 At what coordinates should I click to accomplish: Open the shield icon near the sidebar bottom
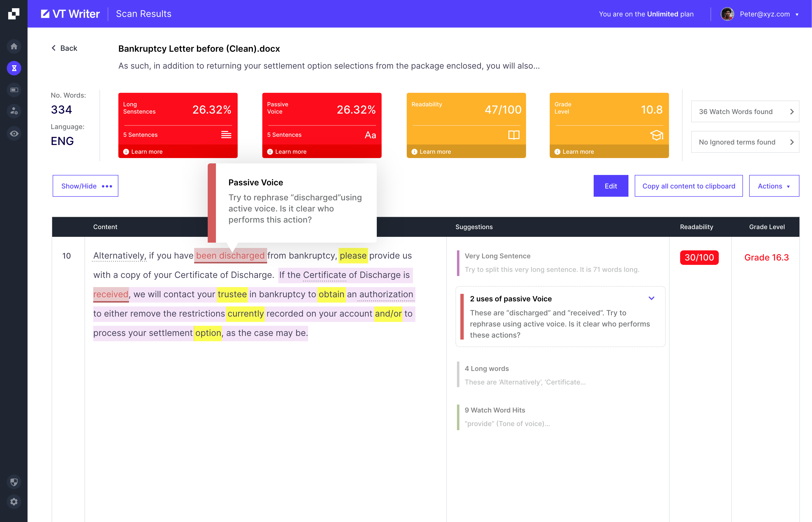click(14, 482)
